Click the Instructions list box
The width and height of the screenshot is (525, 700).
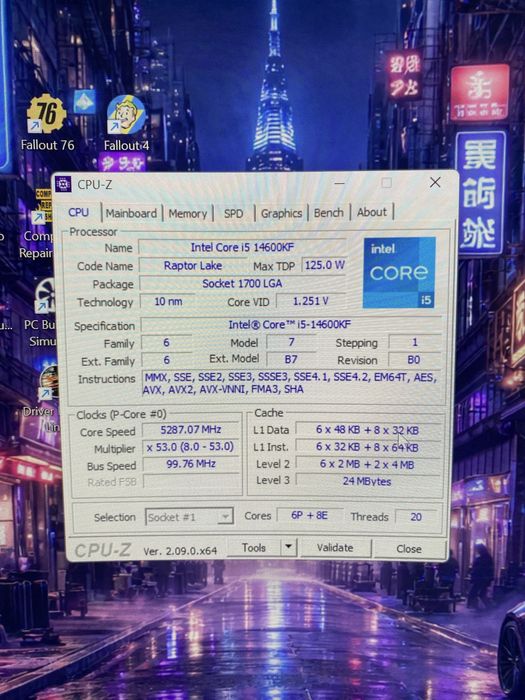click(291, 383)
